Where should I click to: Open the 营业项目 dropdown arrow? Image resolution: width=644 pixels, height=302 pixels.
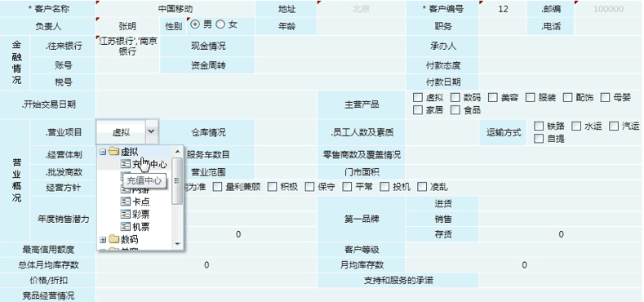pyautogui.click(x=152, y=131)
